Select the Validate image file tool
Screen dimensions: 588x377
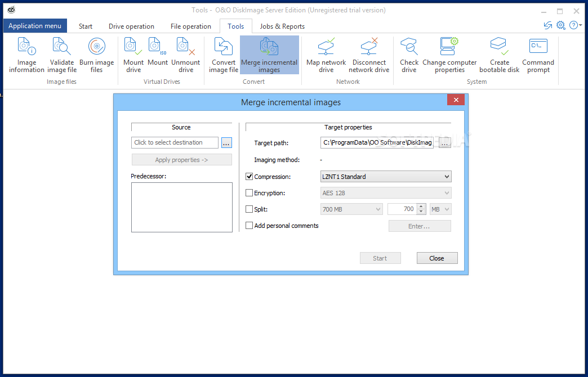coord(62,55)
